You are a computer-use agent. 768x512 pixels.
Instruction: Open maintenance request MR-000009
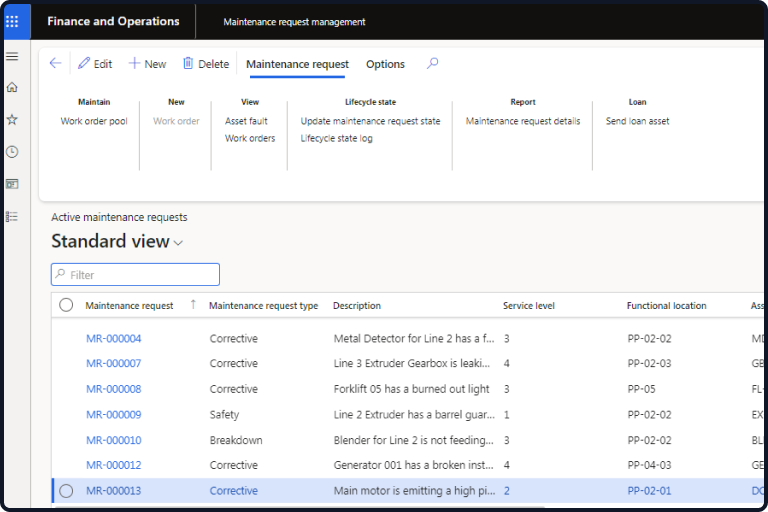click(114, 414)
